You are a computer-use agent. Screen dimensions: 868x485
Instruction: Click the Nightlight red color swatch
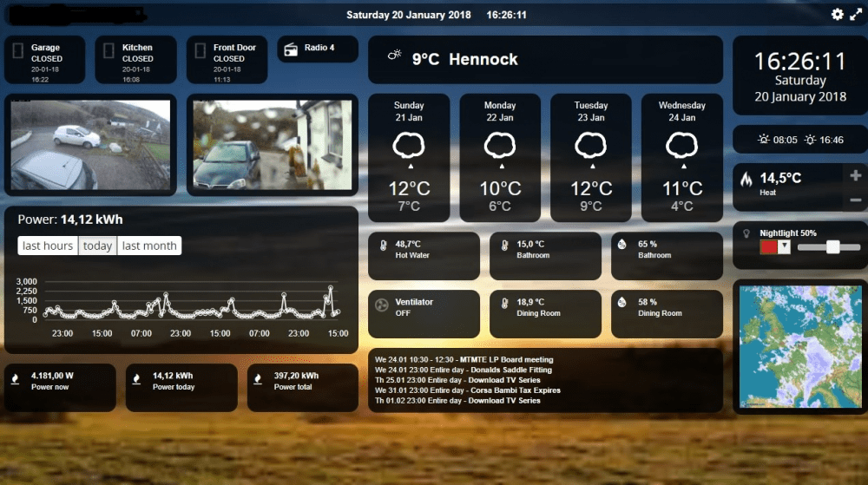(768, 247)
